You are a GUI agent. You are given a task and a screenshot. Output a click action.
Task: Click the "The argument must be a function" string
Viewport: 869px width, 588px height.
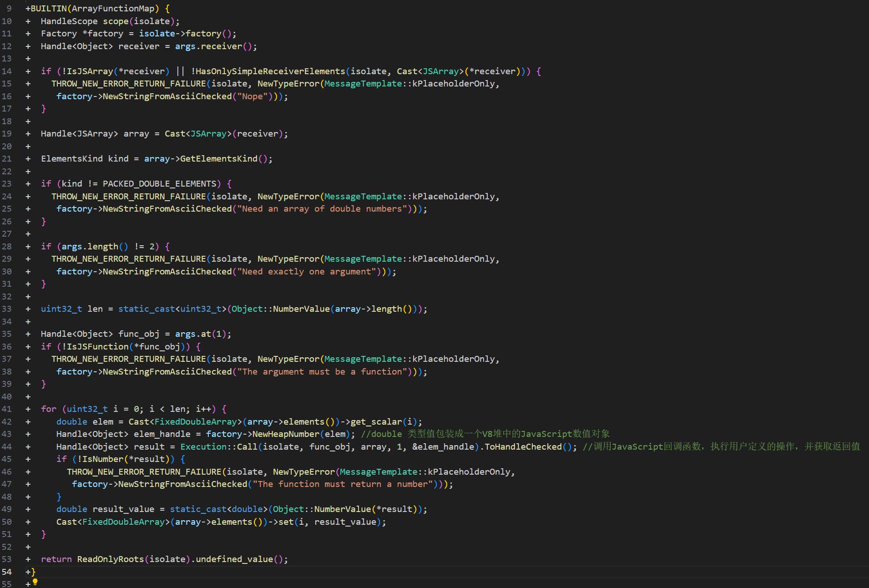click(x=322, y=372)
